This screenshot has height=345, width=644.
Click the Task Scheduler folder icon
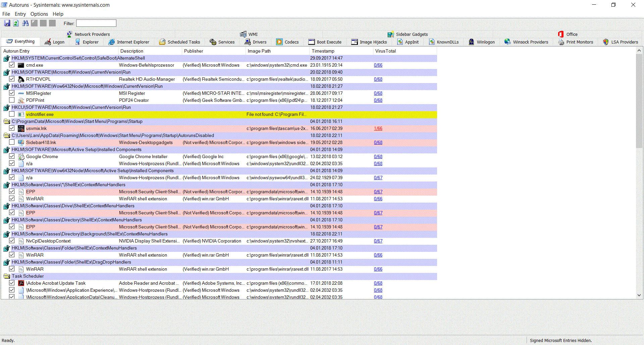point(6,276)
